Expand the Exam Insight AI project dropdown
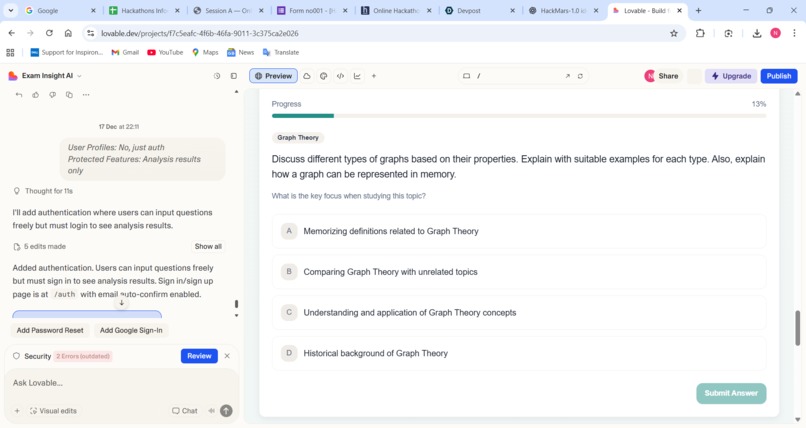The width and height of the screenshot is (806, 428). point(79,76)
